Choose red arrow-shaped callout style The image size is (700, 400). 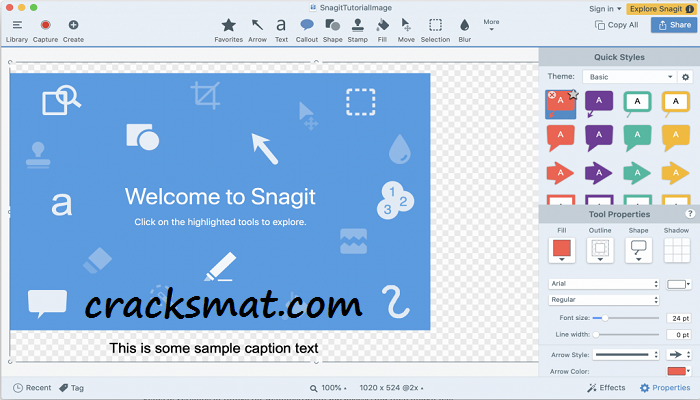click(x=560, y=173)
